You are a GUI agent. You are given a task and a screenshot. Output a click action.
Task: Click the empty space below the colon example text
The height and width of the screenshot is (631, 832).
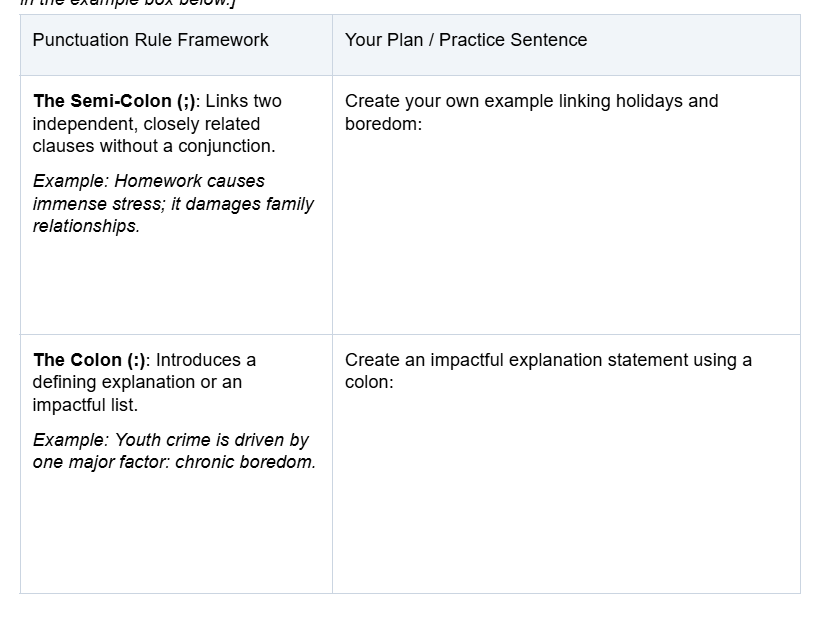tap(176, 533)
